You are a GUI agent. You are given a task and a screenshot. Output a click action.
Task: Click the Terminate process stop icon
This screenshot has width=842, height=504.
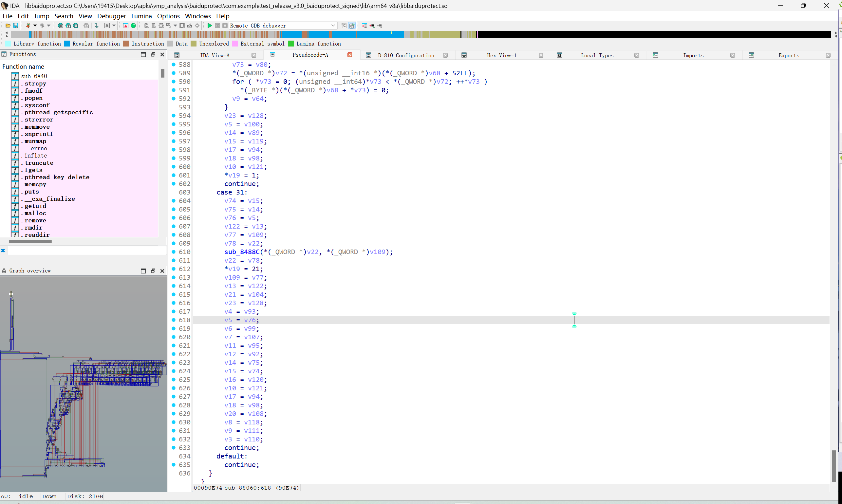[x=225, y=26]
